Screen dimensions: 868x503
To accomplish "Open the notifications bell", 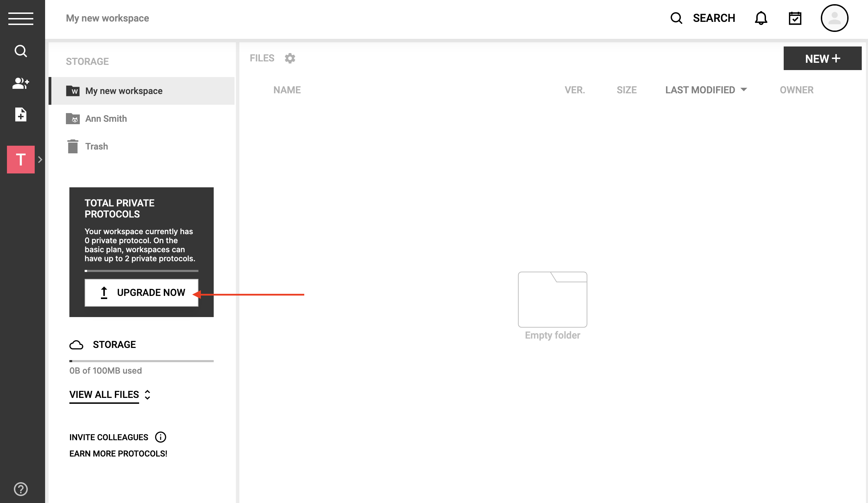I will pos(761,18).
